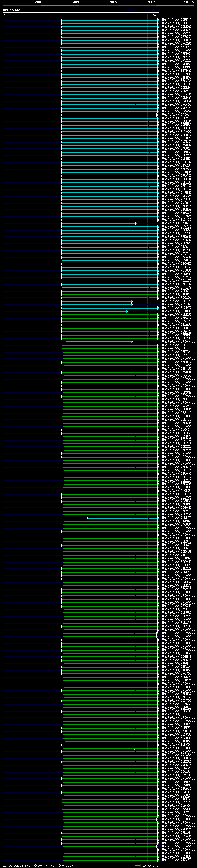Screen dimensions: 197x868
Task: Select the query name BP045837
Action: 11,10
